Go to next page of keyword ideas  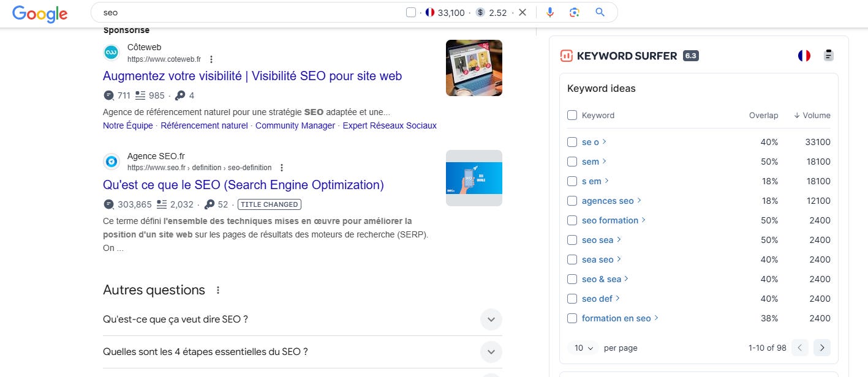pyautogui.click(x=822, y=348)
